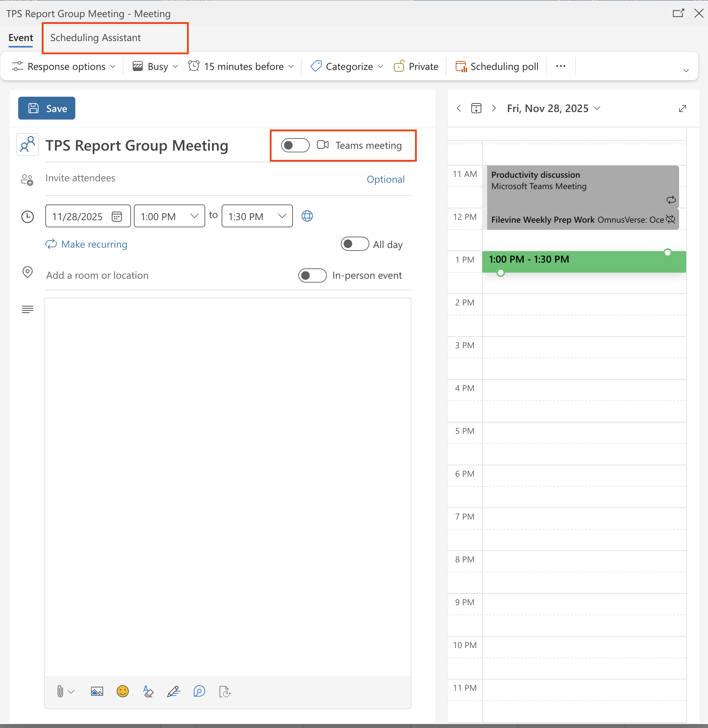Click the attach file paperclip icon
Image resolution: width=708 pixels, height=728 pixels.
tap(60, 692)
